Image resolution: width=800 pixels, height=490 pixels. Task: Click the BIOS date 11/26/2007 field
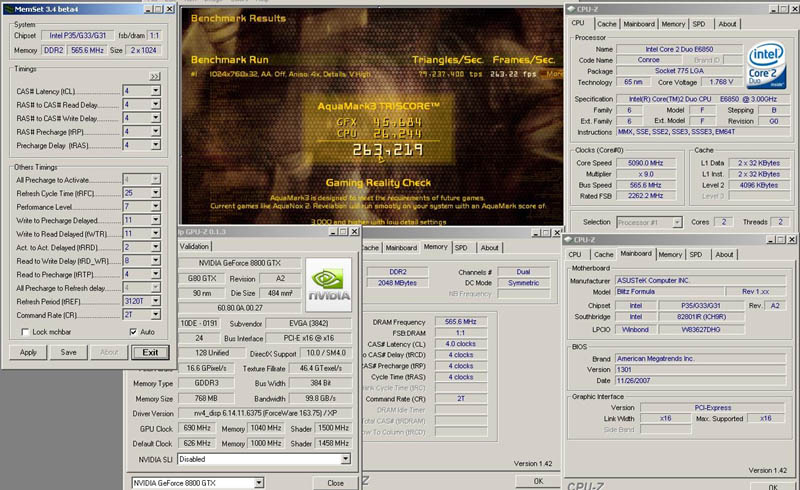coord(701,380)
